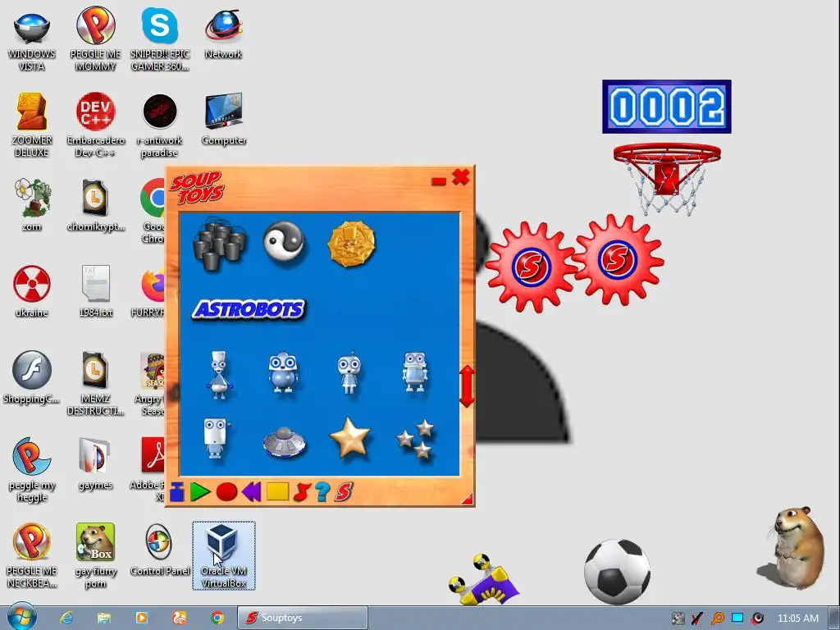
Task: Select the white box-shaped robot toy
Action: [x=216, y=438]
